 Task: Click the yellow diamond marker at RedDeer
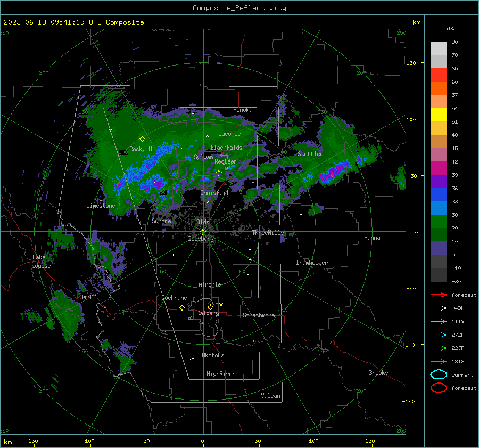pos(219,173)
